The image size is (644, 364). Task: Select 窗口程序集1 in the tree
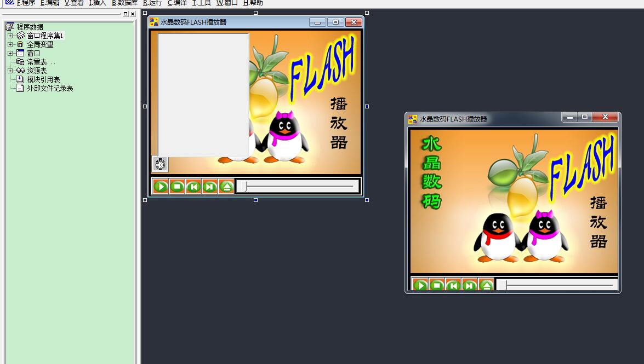coord(45,36)
